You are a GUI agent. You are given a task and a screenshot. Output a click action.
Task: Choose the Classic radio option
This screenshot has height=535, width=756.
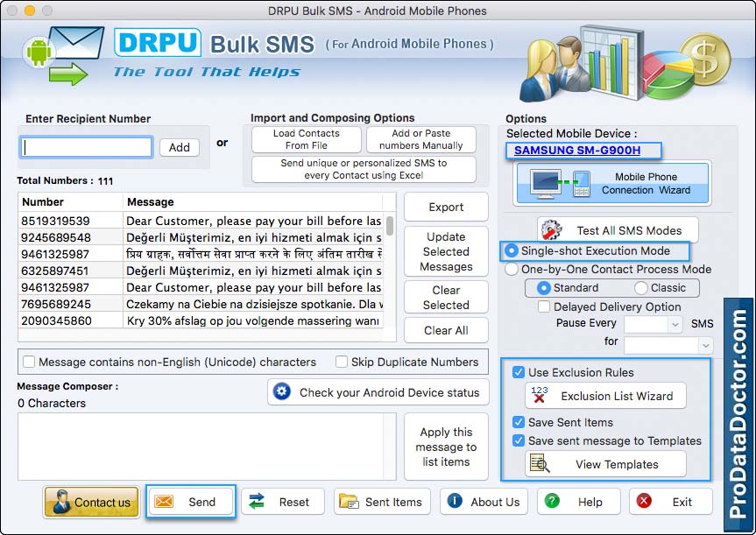[x=640, y=288]
